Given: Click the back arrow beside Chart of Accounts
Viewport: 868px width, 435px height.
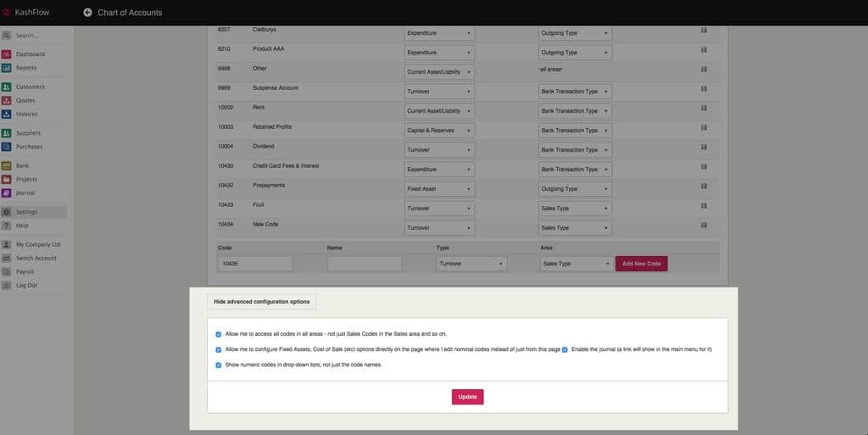Looking at the screenshot, I should [87, 13].
